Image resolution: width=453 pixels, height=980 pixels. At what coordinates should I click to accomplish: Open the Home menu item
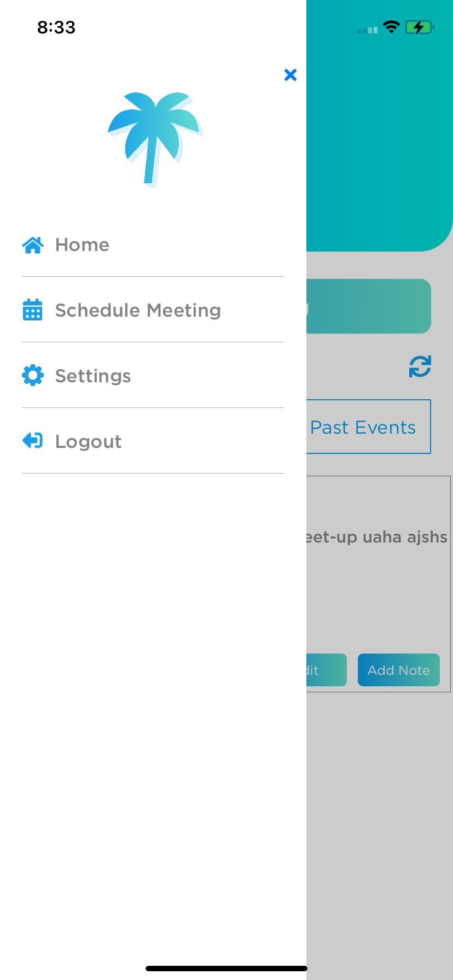pyautogui.click(x=153, y=244)
